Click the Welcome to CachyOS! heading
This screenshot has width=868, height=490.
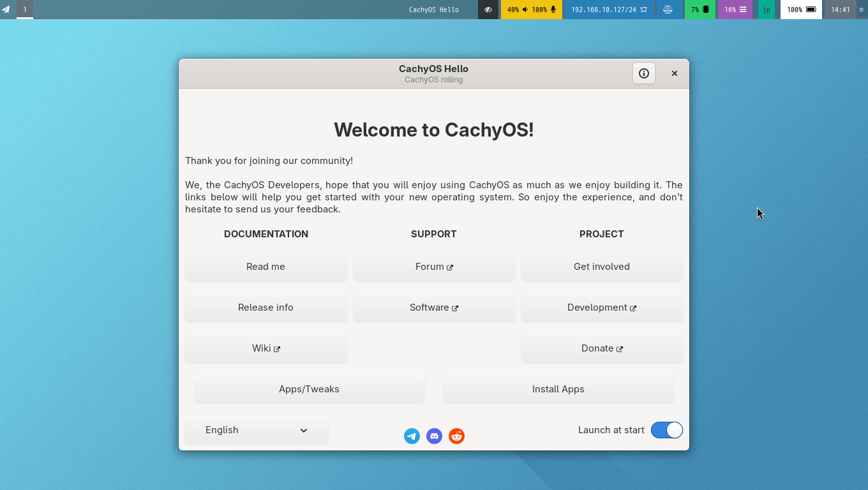pos(434,130)
